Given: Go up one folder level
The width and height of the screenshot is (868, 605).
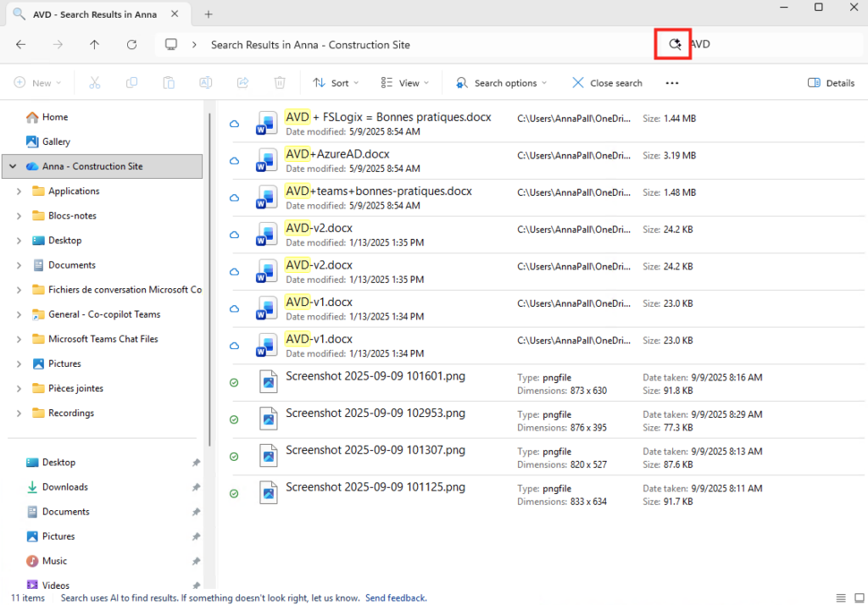Looking at the screenshot, I should point(94,44).
